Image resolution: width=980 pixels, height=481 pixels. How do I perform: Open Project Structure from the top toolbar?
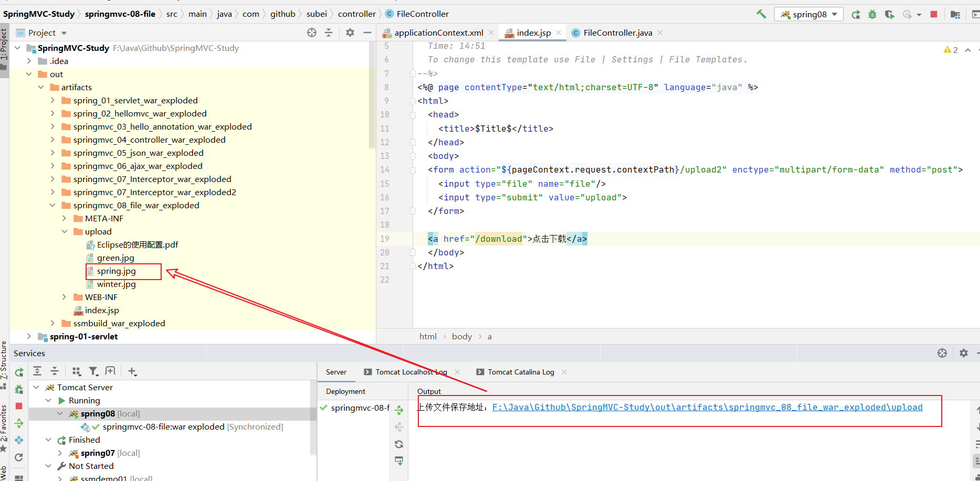coord(955,14)
